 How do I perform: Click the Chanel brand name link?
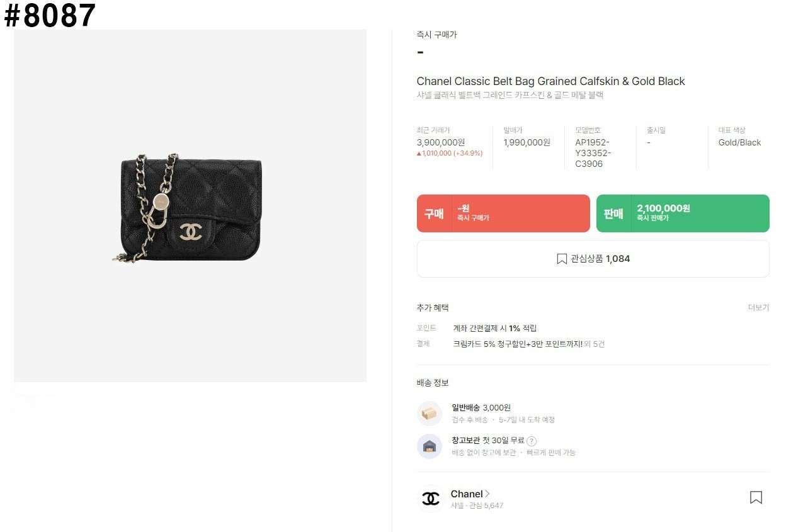[467, 494]
